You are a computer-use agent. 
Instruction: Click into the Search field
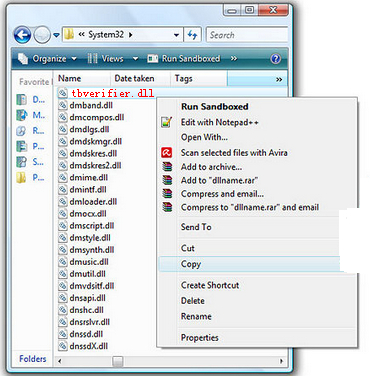click(247, 35)
